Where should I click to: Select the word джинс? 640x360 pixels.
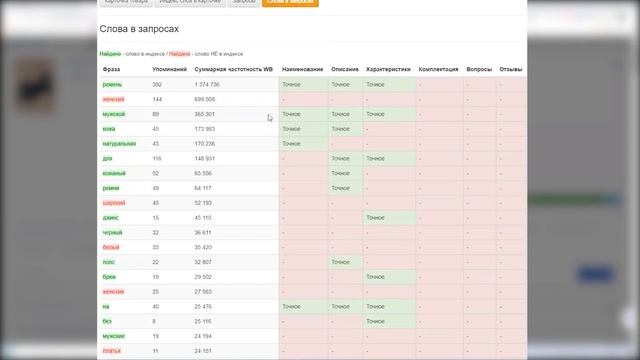tap(111, 218)
